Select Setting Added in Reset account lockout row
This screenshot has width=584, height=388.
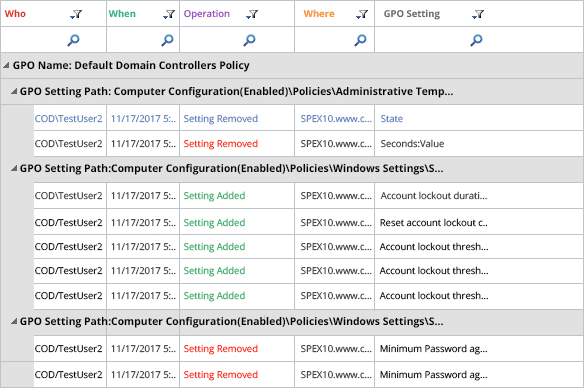[214, 223]
